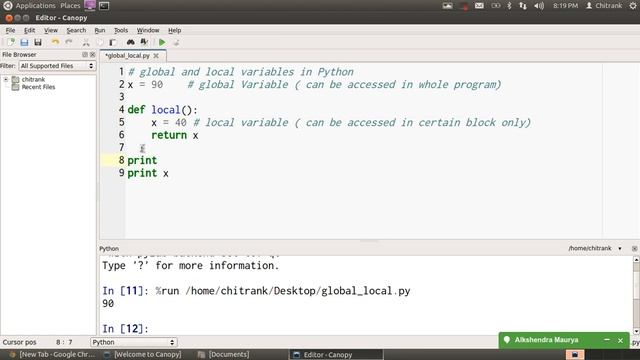Open the mail indicator envelope
640x360 pixels.
click(479, 6)
